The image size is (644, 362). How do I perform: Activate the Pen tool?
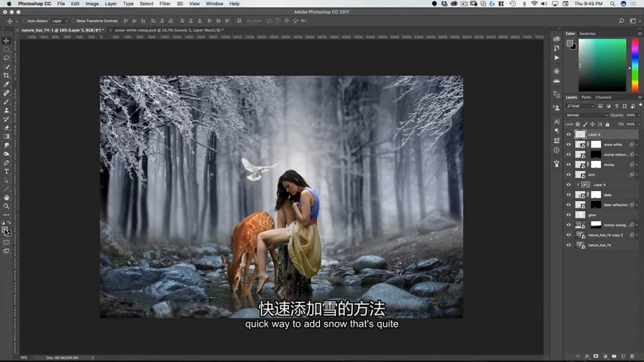(x=6, y=163)
